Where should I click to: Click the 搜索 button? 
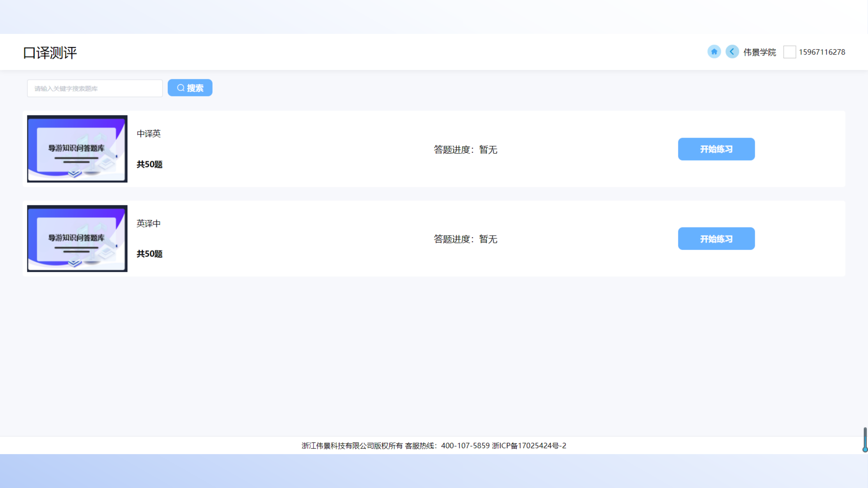[x=190, y=88]
